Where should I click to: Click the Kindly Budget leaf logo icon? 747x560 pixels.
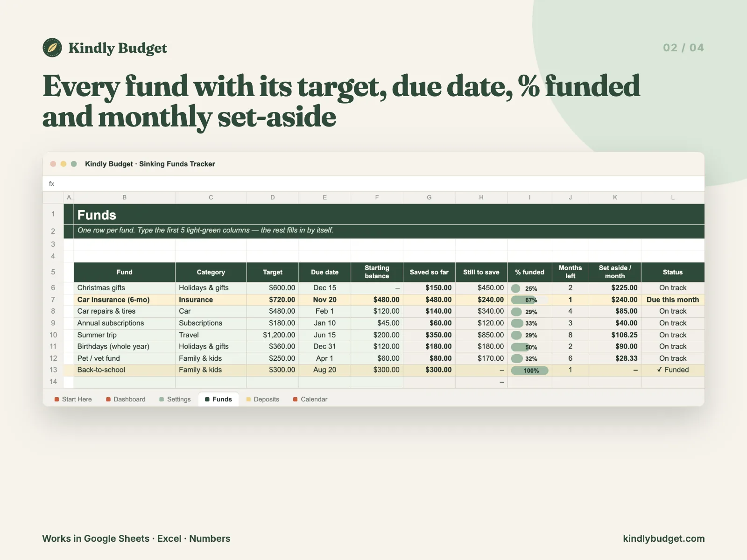52,48
